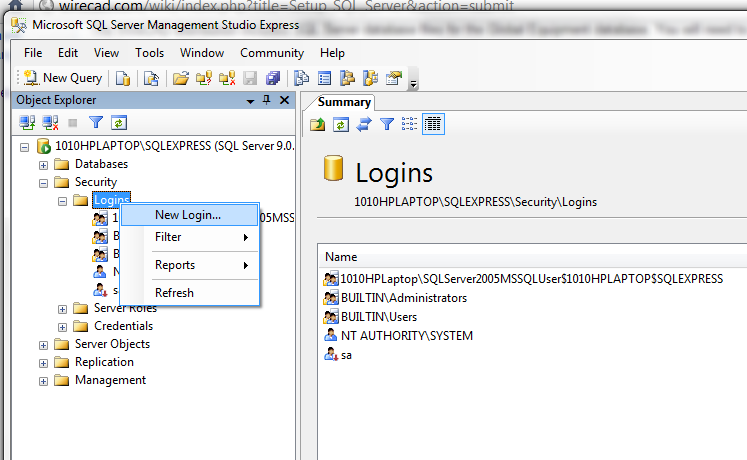This screenshot has width=747, height=460.
Task: Expand the Management folder
Action: [43, 381]
